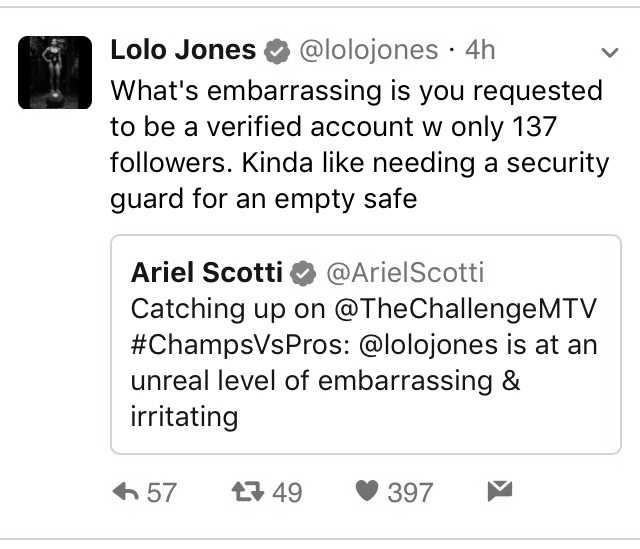Expand tweet options chevron menu

tap(610, 52)
